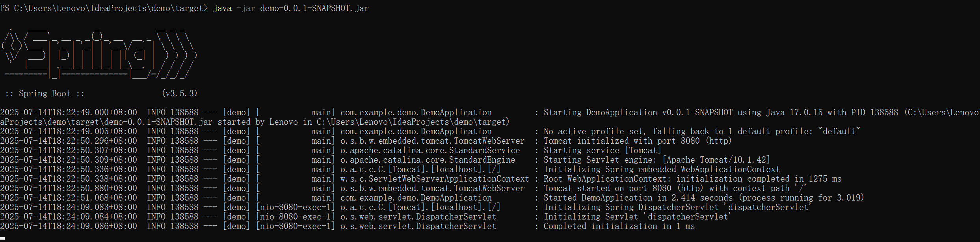980x242 pixels.
Task: Click 'Initializing Spring embedded WebApplicationContext' message
Action: pos(662,169)
